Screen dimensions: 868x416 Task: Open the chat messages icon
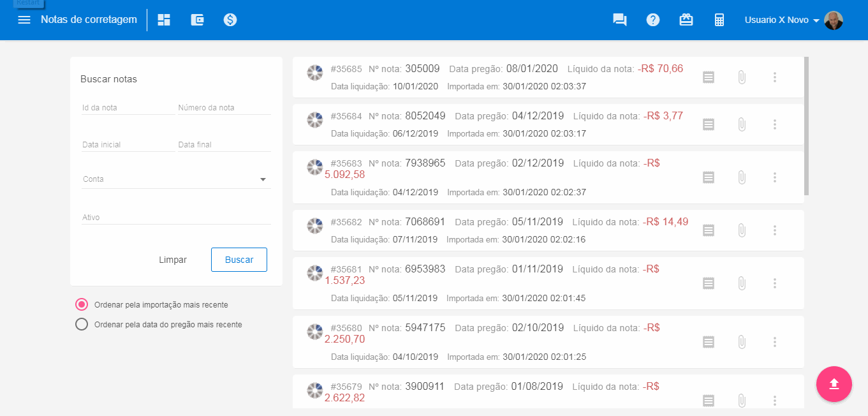619,20
